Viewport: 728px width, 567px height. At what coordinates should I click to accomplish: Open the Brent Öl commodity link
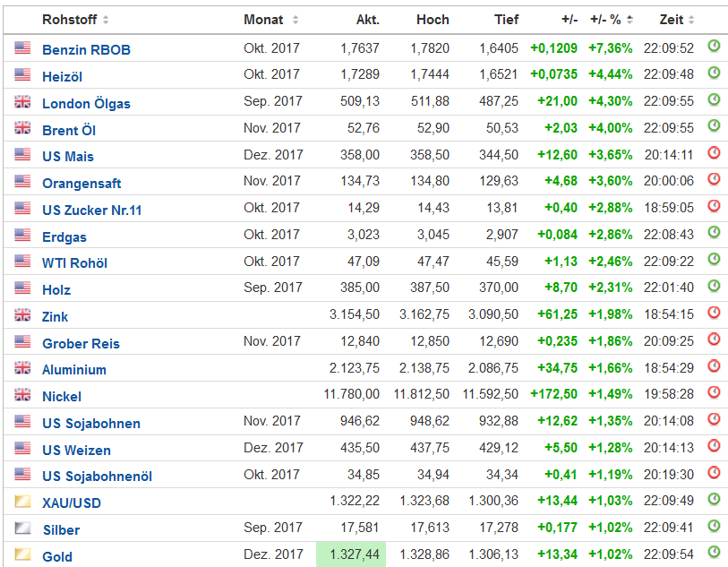pos(69,130)
